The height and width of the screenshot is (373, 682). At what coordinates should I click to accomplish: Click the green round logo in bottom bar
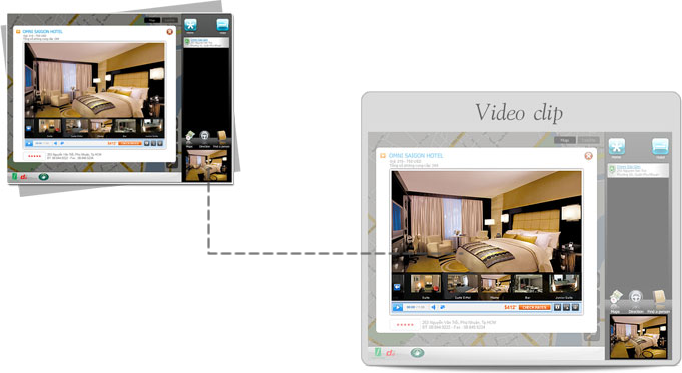click(x=417, y=353)
